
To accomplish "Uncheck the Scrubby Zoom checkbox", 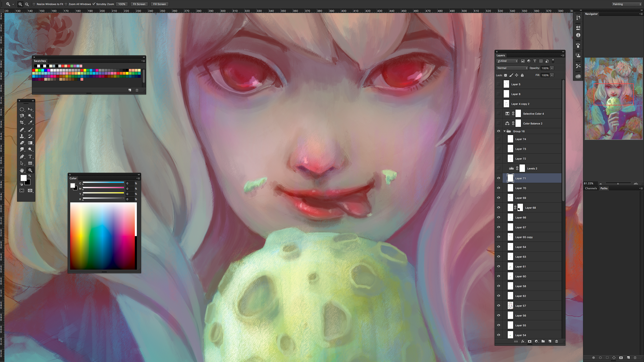I will [94, 4].
